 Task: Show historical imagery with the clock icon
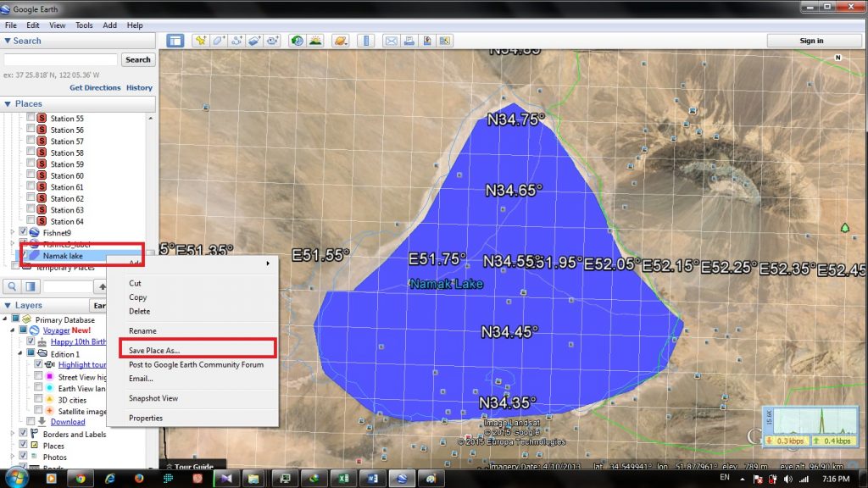[297, 40]
